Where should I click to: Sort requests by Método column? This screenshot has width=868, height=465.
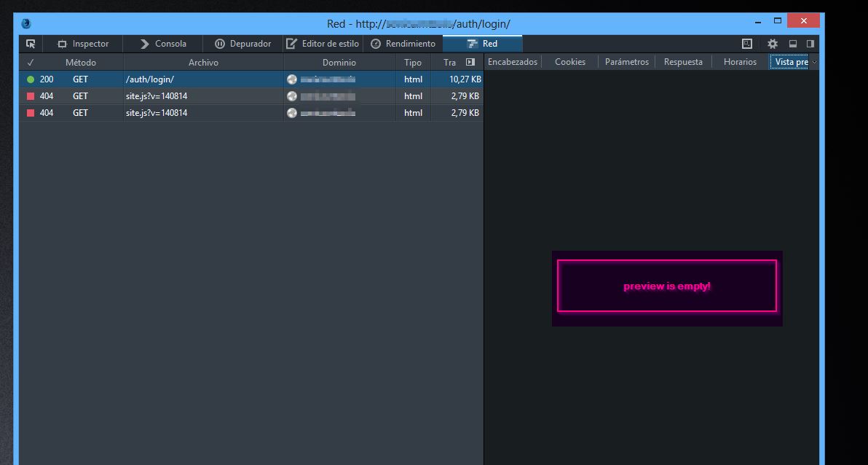click(x=81, y=63)
